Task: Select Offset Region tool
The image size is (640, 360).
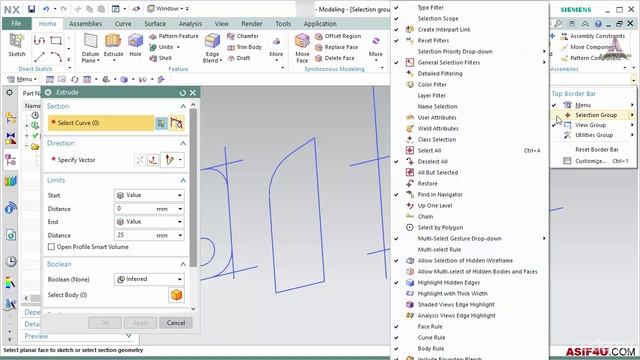Action: point(338,36)
